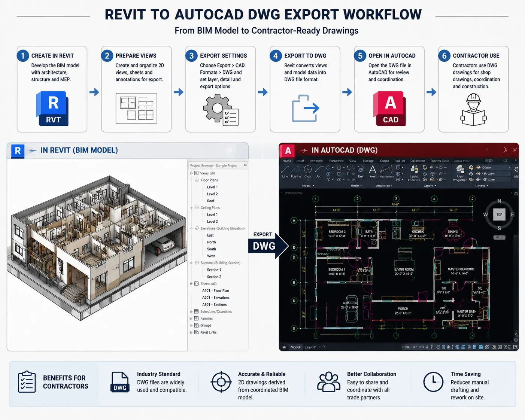Select the Polyline tool in AutoCAD ribbon
525x420 pixels.
[x=296, y=172]
